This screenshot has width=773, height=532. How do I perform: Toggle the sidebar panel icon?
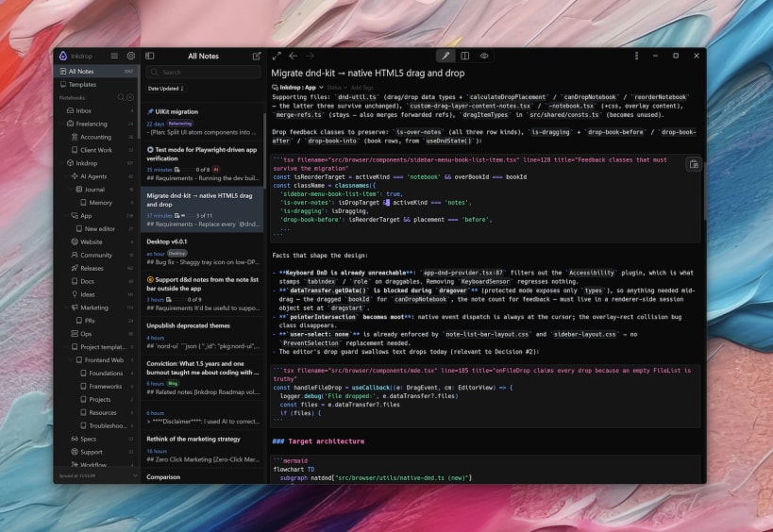150,57
